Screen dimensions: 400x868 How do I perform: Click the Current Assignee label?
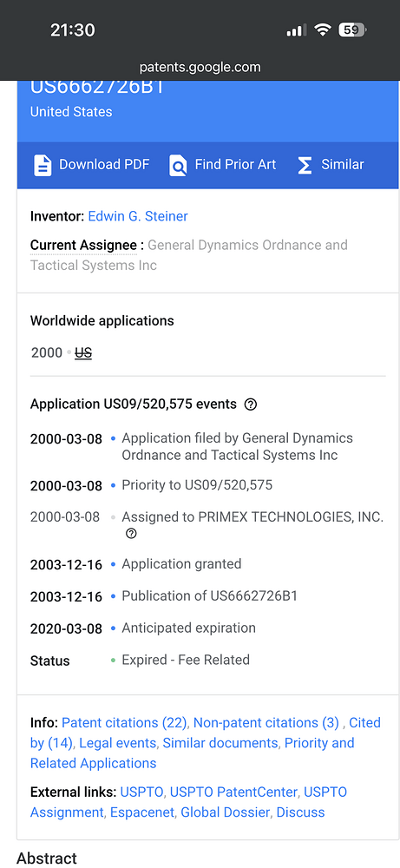coord(83,246)
